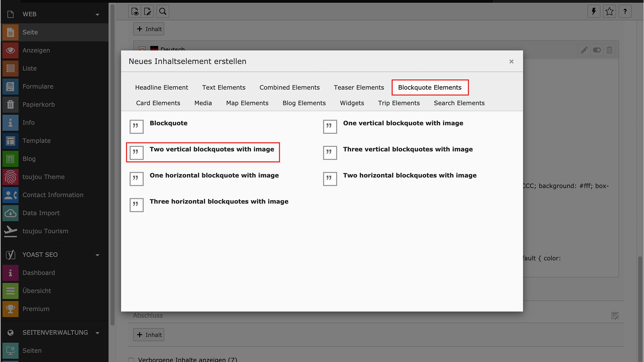
Task: Choose Three horizontal blockquotes with image
Action: click(x=219, y=201)
